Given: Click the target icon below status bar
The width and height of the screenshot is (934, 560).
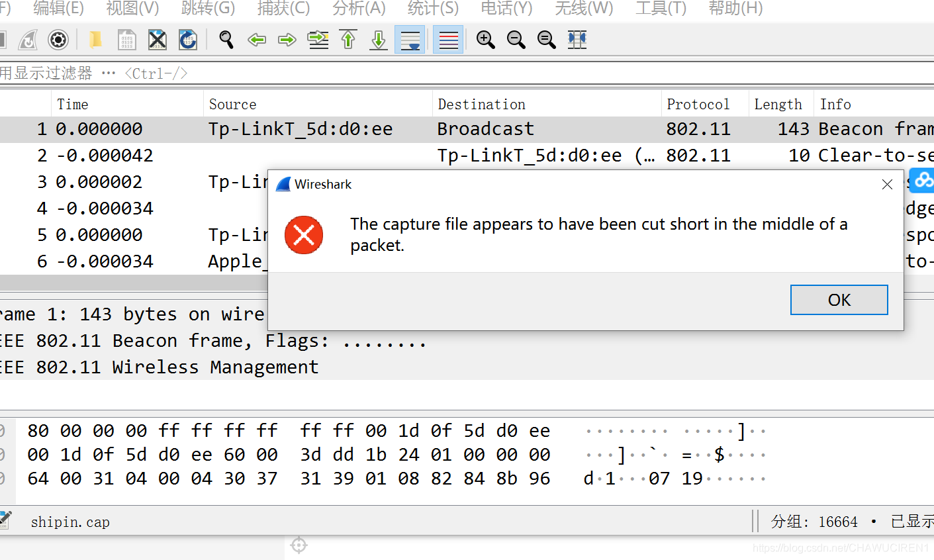Looking at the screenshot, I should click(x=299, y=545).
